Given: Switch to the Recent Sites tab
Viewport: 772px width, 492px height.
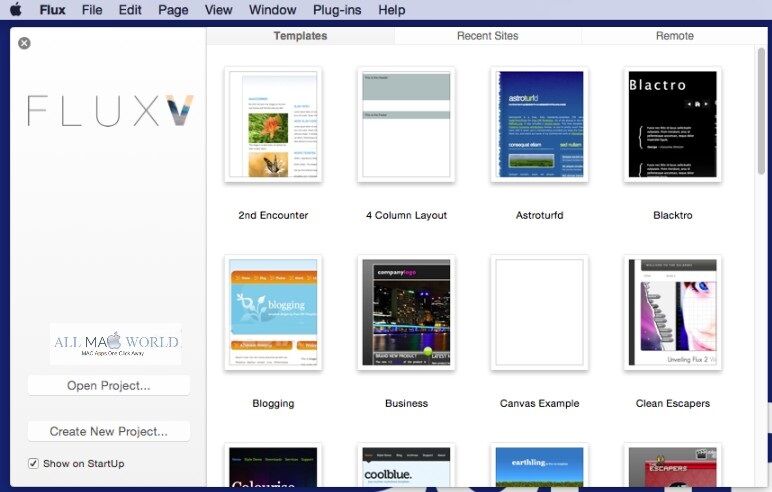Looking at the screenshot, I should 487,35.
